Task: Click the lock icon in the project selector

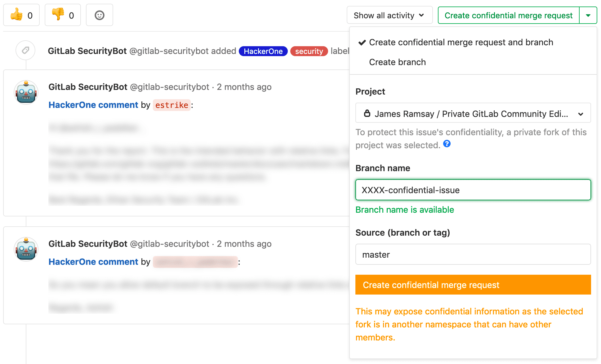Action: click(368, 113)
